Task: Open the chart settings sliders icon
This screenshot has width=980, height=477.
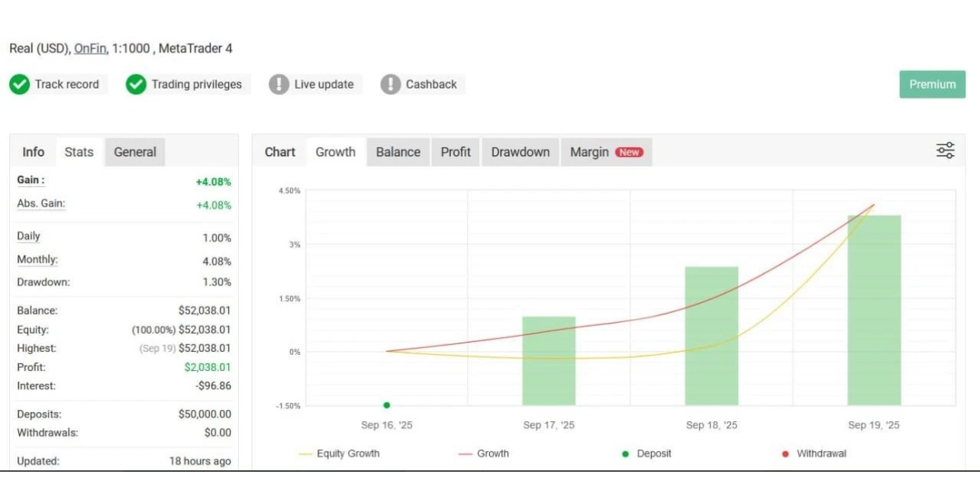Action: coord(945,151)
